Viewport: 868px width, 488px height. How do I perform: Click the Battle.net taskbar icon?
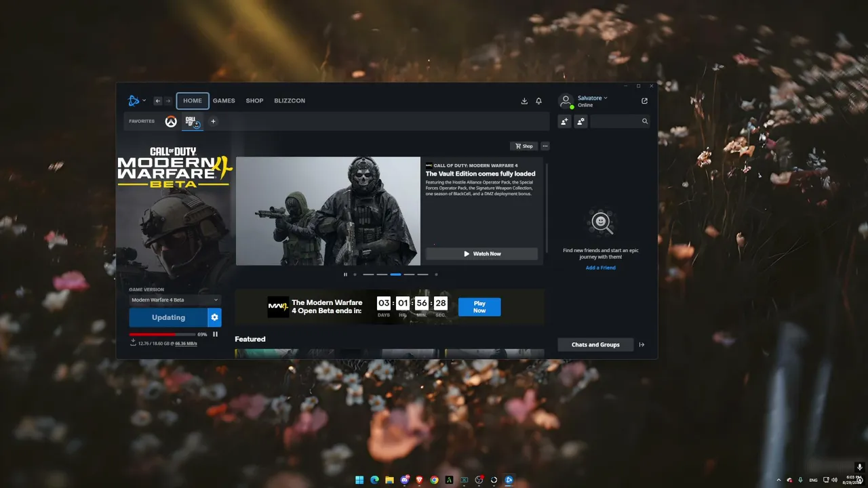(509, 480)
